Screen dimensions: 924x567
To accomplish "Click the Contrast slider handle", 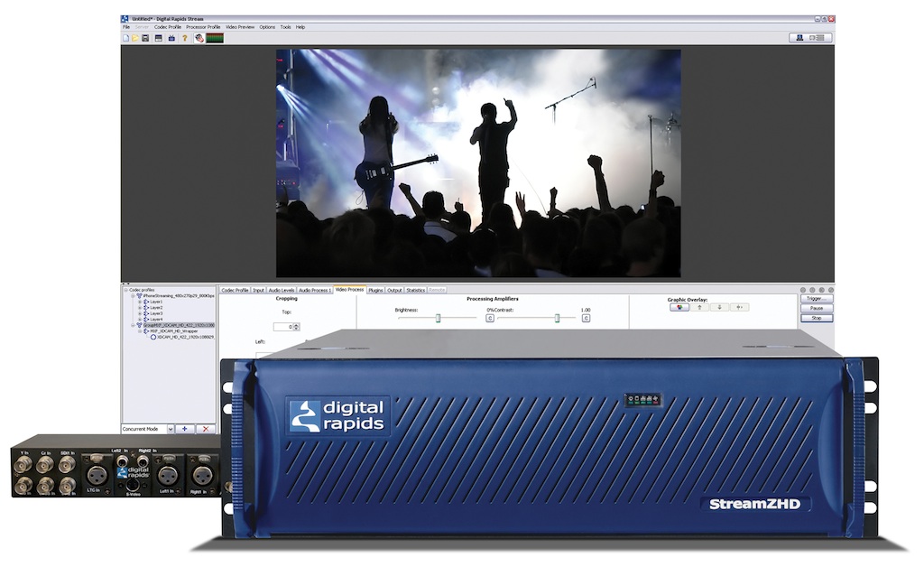I will pyautogui.click(x=557, y=319).
